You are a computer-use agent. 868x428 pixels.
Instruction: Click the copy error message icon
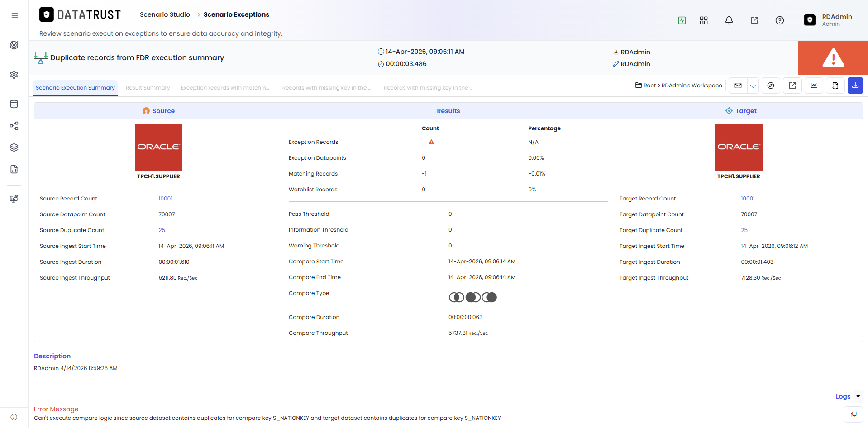tap(853, 414)
